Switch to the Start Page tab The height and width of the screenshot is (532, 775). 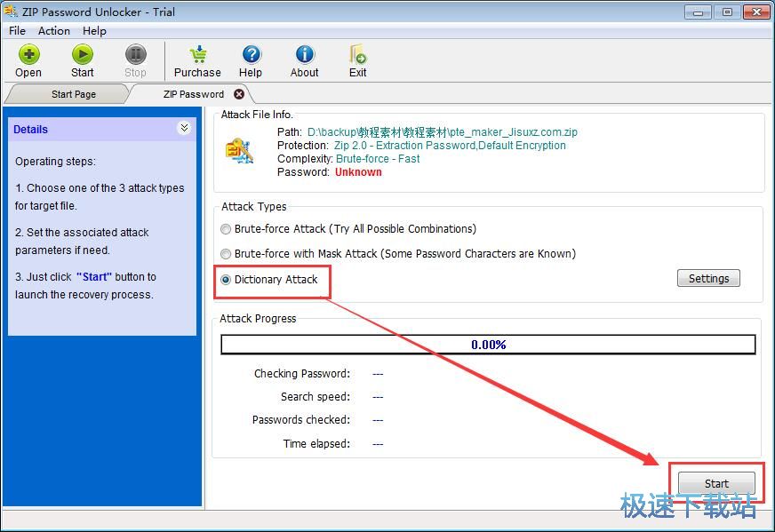(69, 94)
